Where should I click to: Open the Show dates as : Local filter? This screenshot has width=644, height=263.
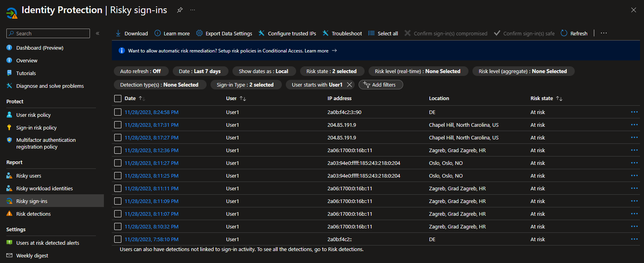(263, 71)
